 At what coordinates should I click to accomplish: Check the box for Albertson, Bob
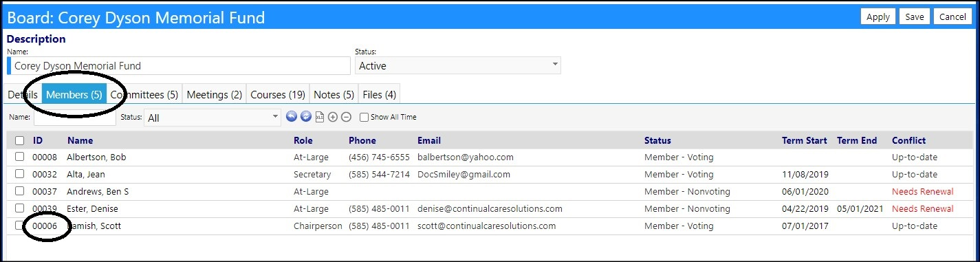20,157
